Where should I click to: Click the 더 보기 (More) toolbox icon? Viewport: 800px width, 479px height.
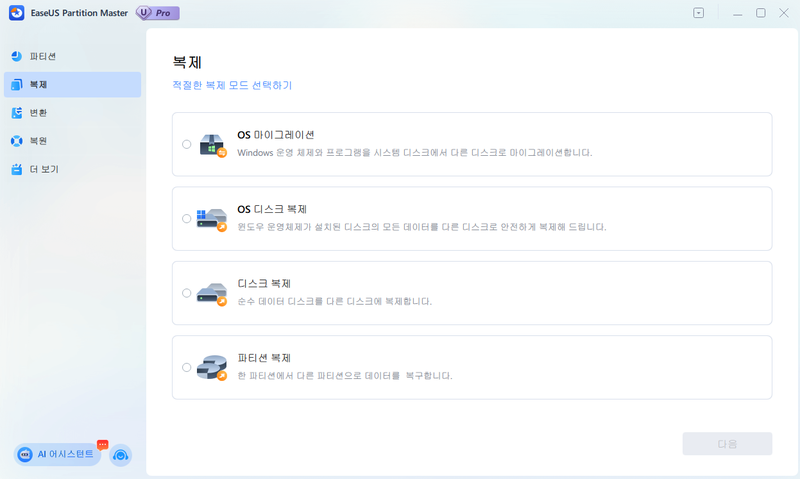(17, 169)
